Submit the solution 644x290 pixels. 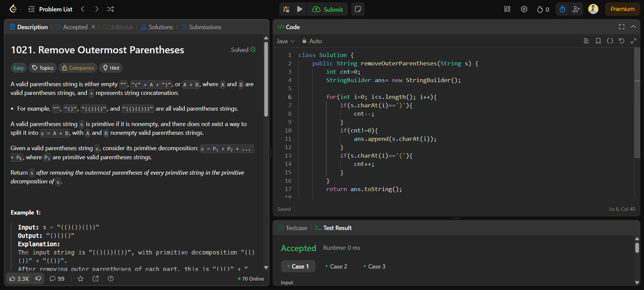(x=327, y=9)
